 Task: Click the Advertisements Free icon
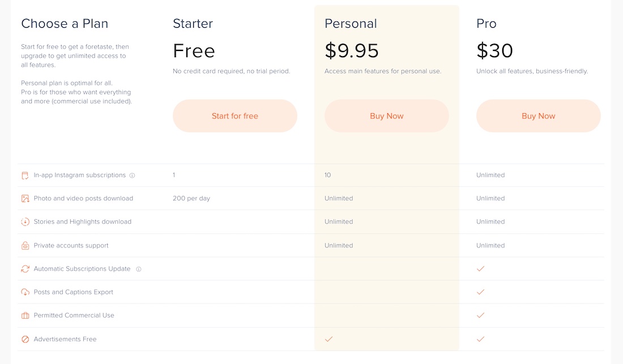(x=25, y=340)
